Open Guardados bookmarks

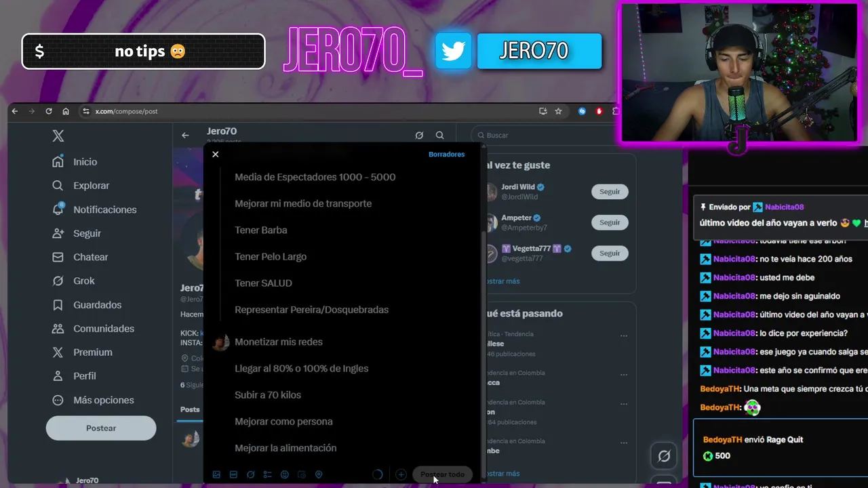(87, 305)
